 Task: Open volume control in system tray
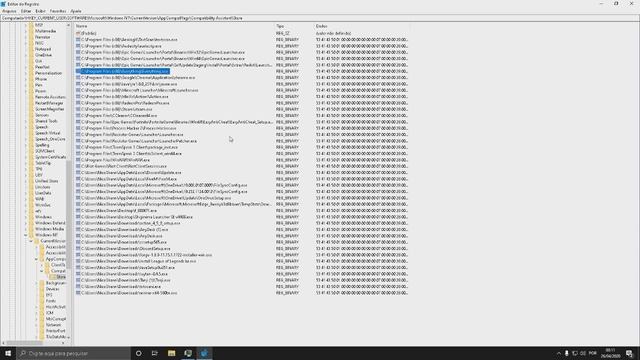point(583,353)
